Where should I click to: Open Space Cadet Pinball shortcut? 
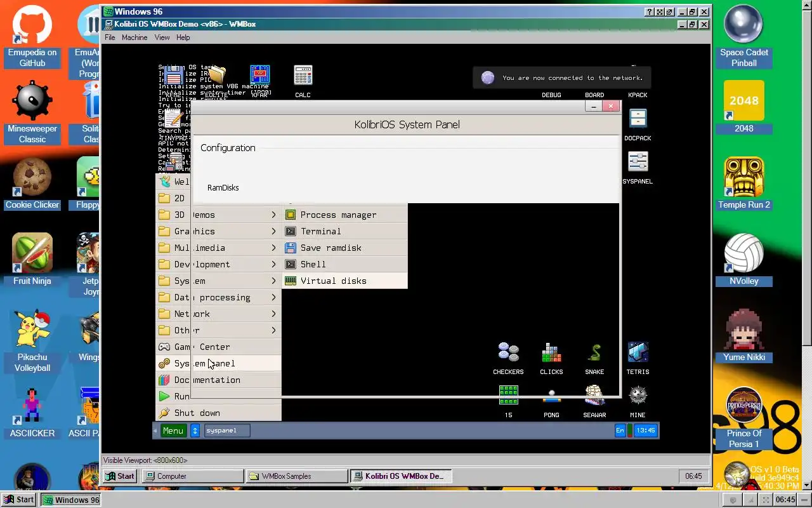[743, 37]
